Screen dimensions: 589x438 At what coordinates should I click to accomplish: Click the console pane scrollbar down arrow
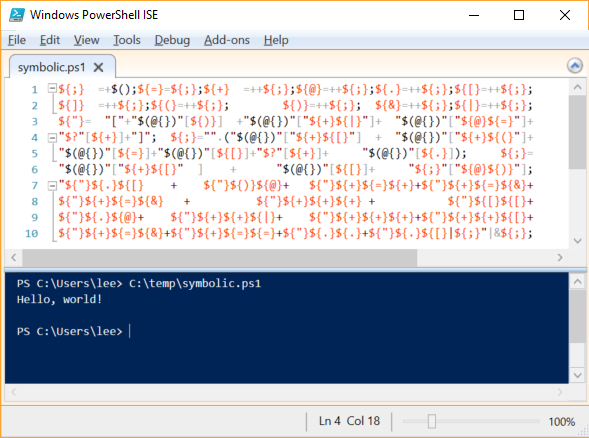click(577, 375)
